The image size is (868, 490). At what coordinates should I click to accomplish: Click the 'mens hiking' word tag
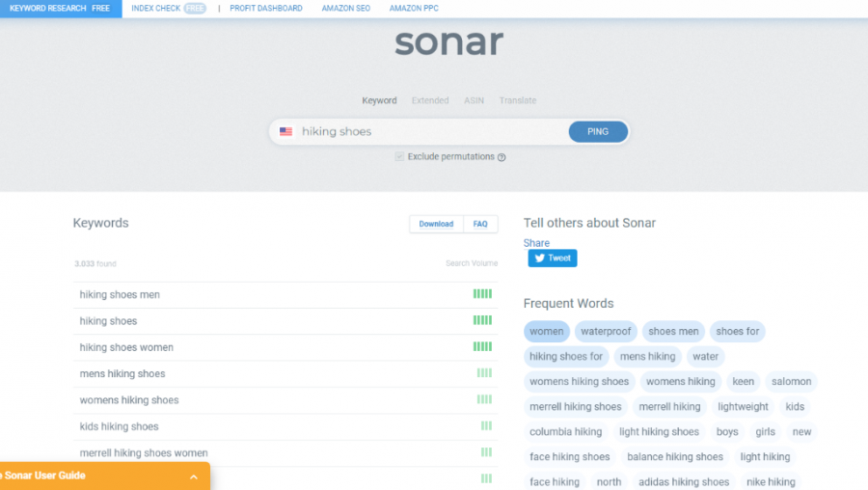(x=648, y=357)
